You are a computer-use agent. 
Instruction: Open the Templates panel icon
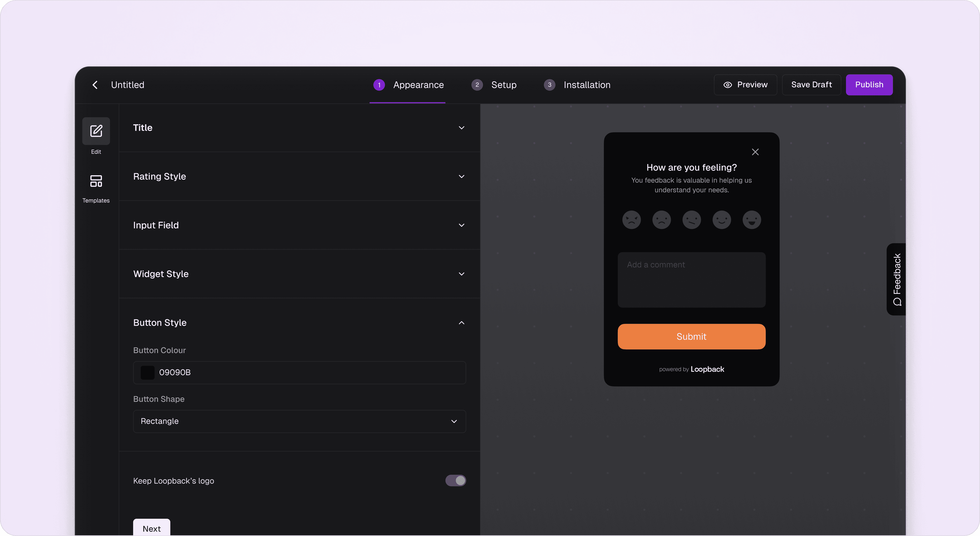point(96,181)
